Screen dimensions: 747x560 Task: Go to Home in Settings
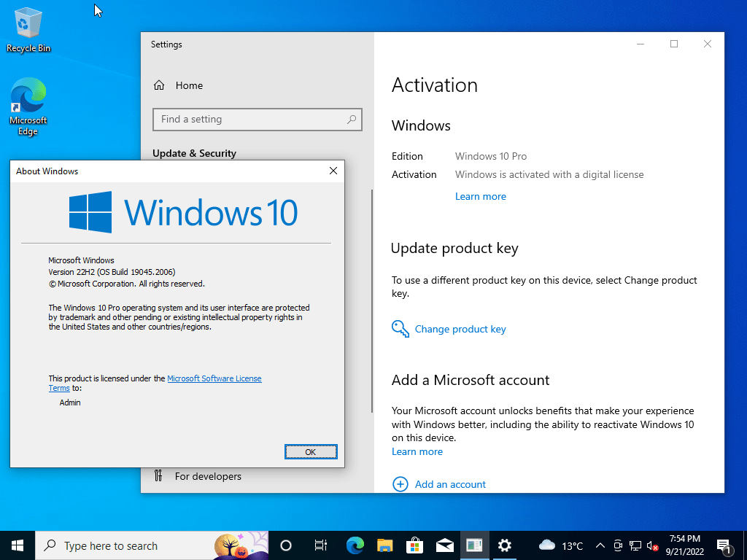tap(189, 85)
